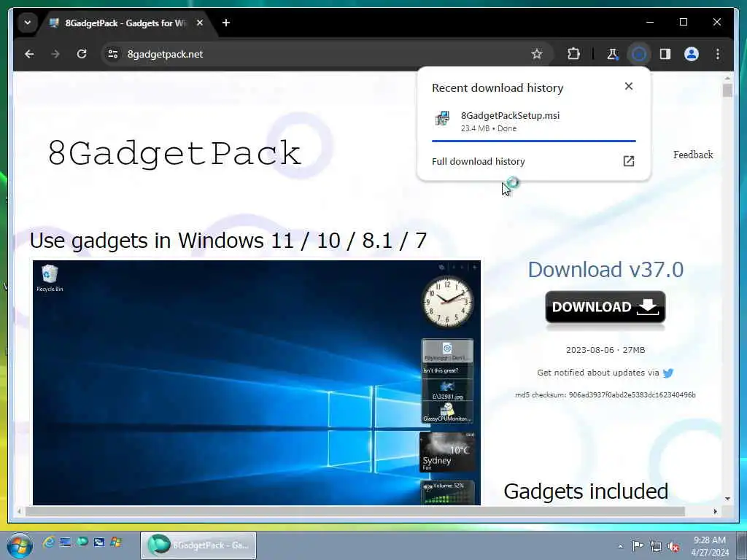Toggle the downloads icon in toolbar
This screenshot has width=747, height=560.
pyautogui.click(x=639, y=54)
